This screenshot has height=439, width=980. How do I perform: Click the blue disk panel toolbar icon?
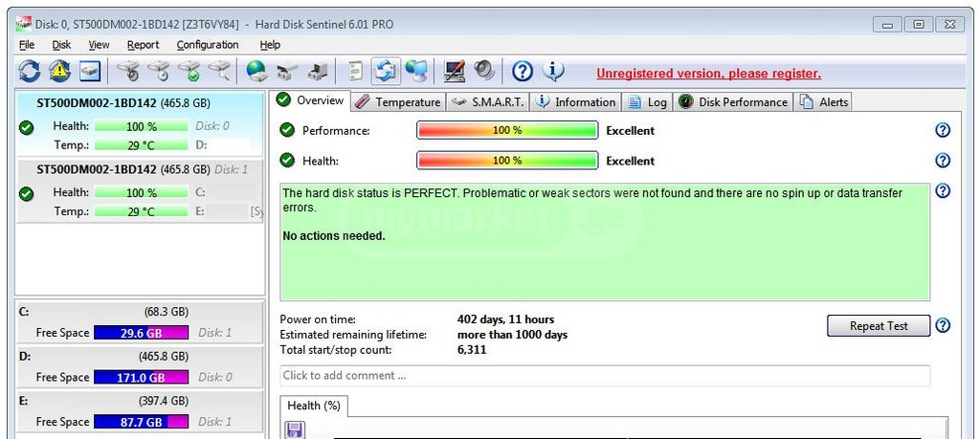(x=90, y=71)
